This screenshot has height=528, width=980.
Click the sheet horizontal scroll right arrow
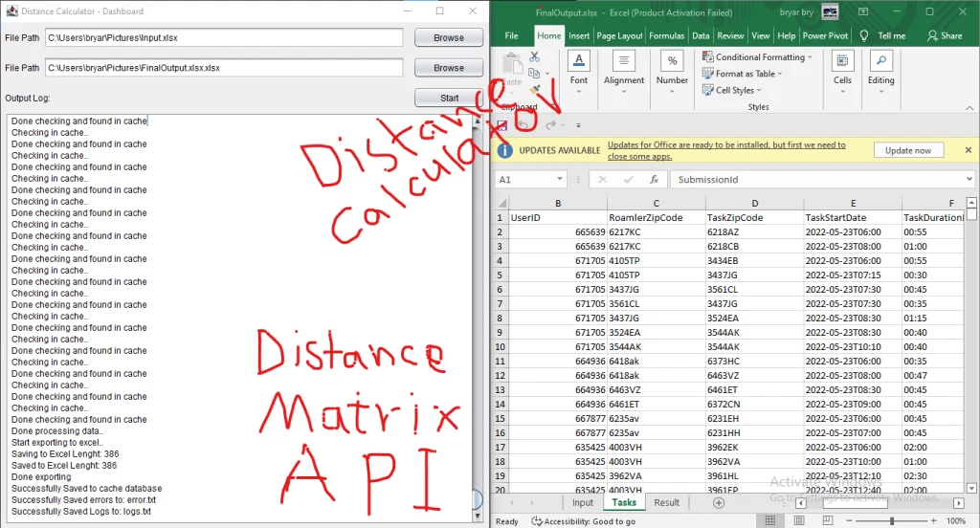[959, 503]
